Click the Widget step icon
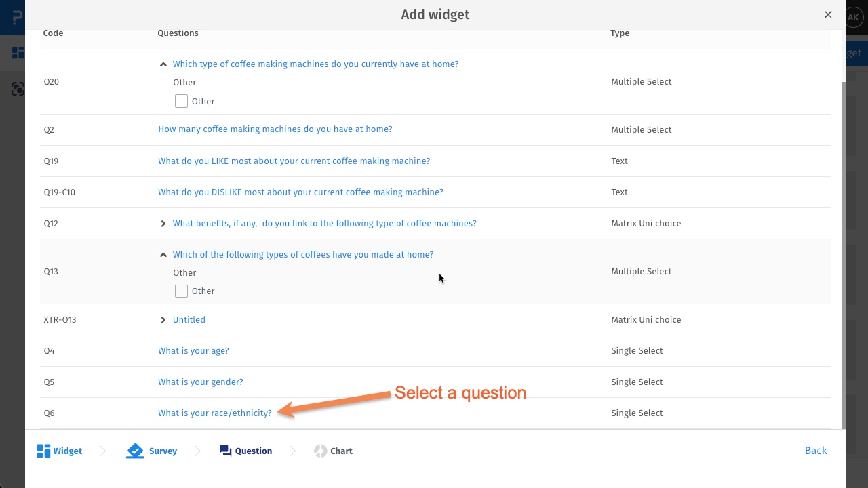This screenshot has width=868, height=488. click(x=44, y=451)
